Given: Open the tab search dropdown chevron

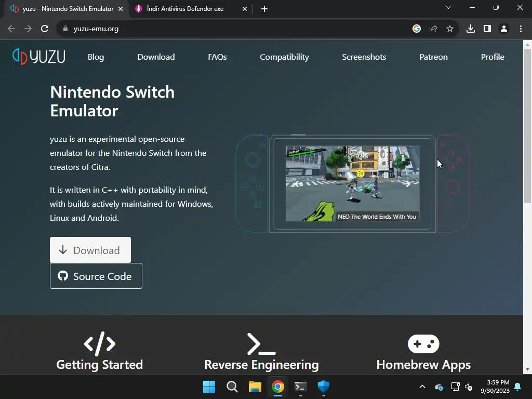Looking at the screenshot, I should (448, 7).
